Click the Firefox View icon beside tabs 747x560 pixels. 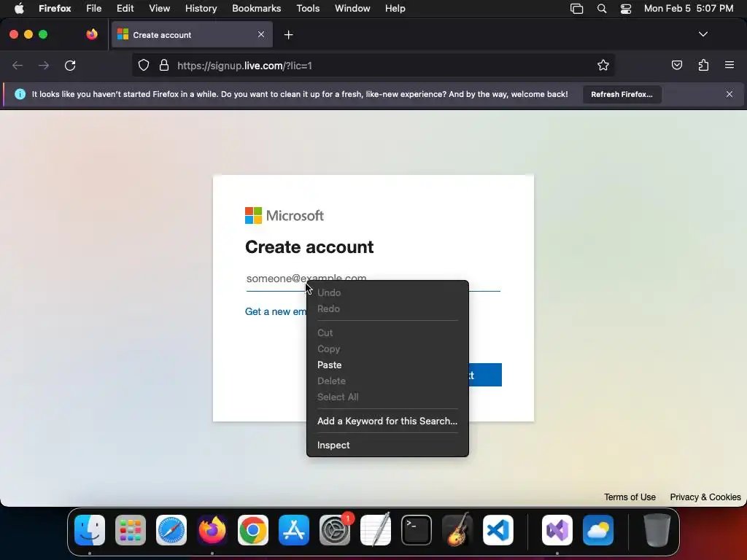[92, 34]
